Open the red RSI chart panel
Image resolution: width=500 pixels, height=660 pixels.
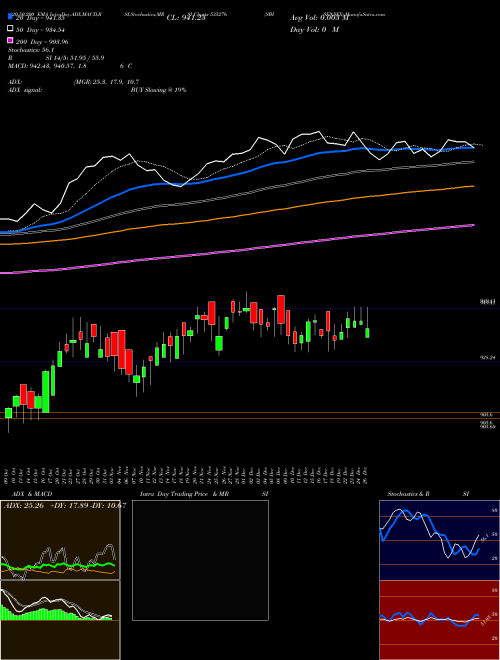[439, 620]
